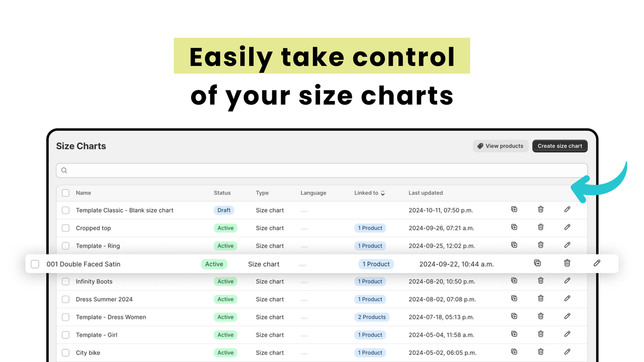
Task: Click the search magnifier icon
Action: (x=64, y=170)
